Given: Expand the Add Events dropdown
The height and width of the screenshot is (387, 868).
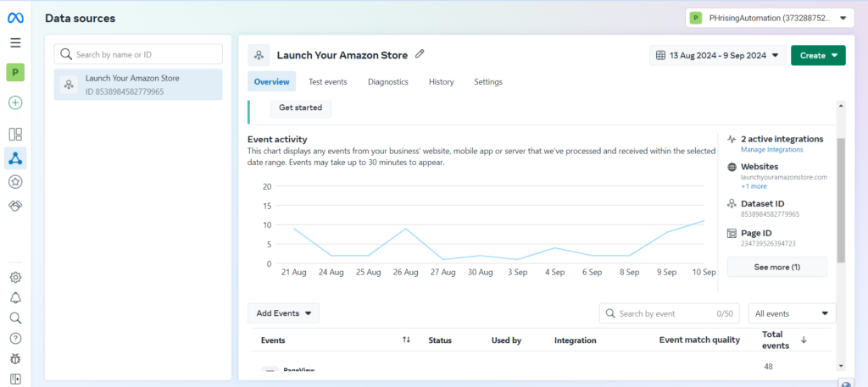Looking at the screenshot, I should pyautogui.click(x=283, y=313).
